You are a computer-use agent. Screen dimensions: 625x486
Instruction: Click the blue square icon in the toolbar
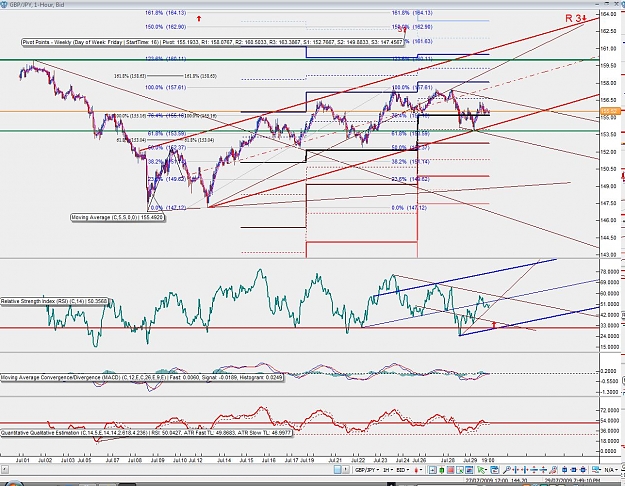[337, 470]
